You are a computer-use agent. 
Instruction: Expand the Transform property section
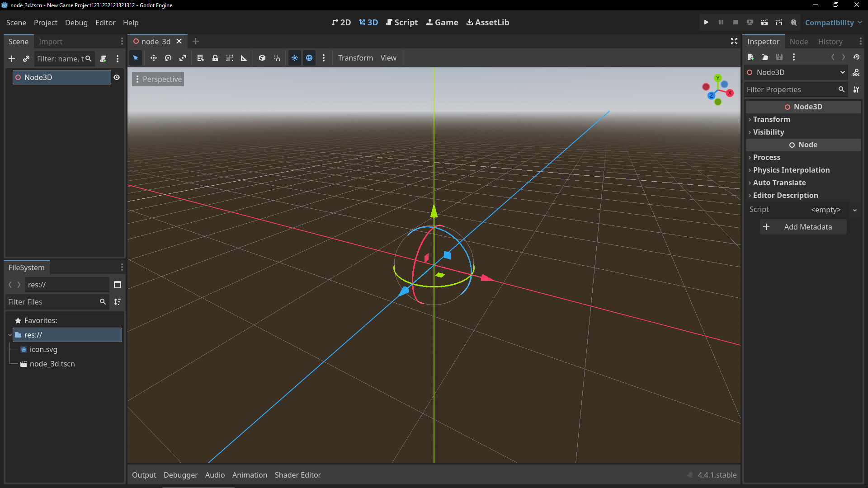[x=771, y=119]
